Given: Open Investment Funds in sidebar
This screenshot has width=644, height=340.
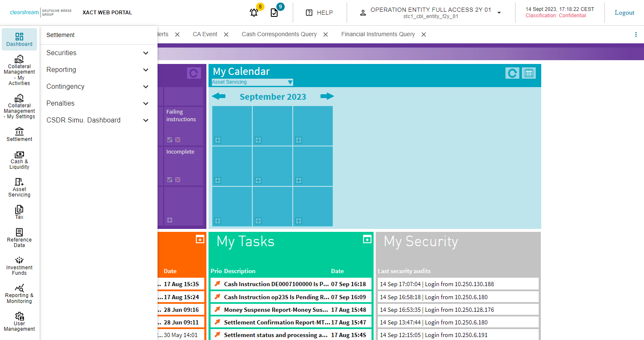Looking at the screenshot, I should [19, 266].
